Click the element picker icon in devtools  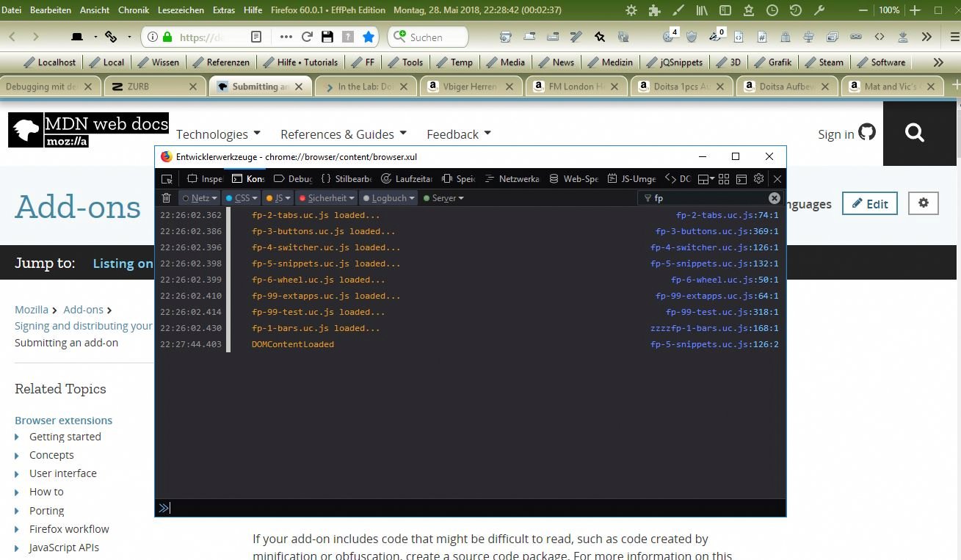click(167, 179)
